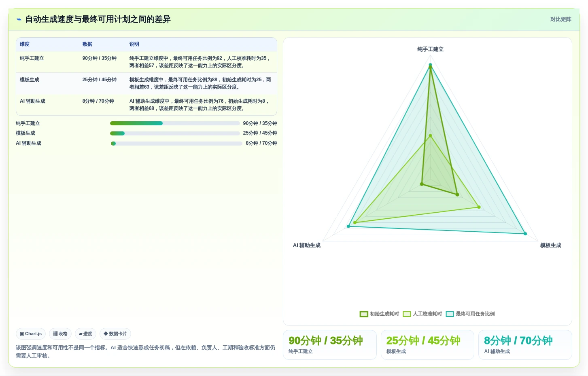This screenshot has height=376, width=588.
Task: Click radar axis label 纯手工建立
Action: (431, 49)
